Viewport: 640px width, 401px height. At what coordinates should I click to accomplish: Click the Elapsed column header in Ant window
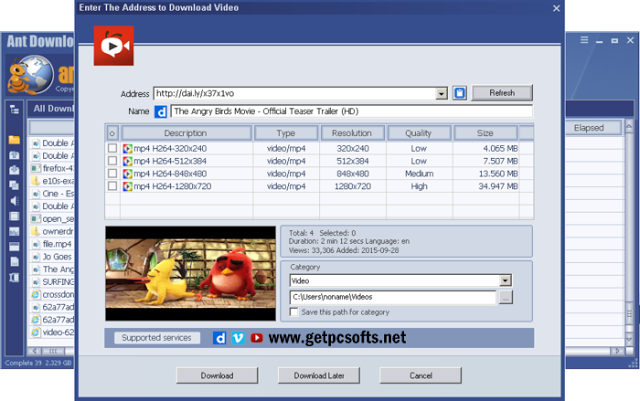click(593, 128)
